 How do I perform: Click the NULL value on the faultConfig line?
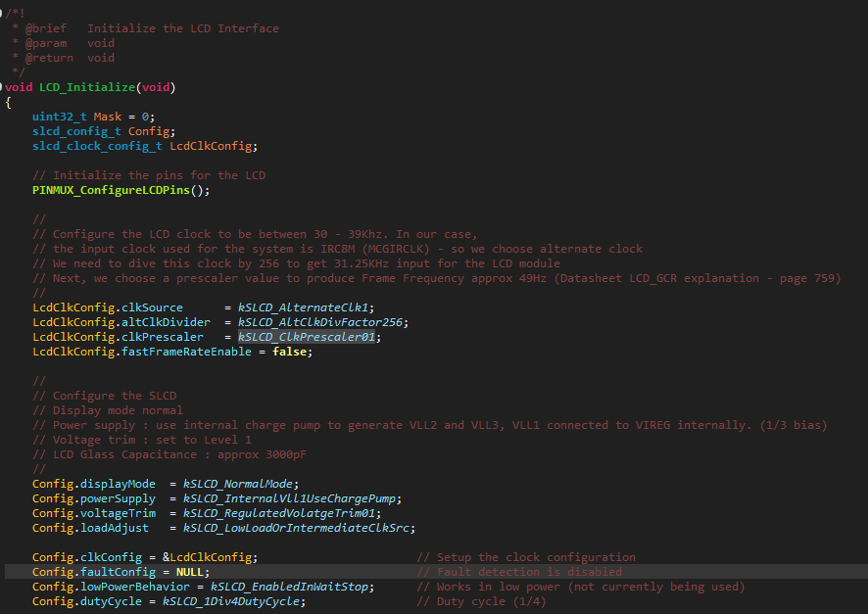[x=190, y=572]
